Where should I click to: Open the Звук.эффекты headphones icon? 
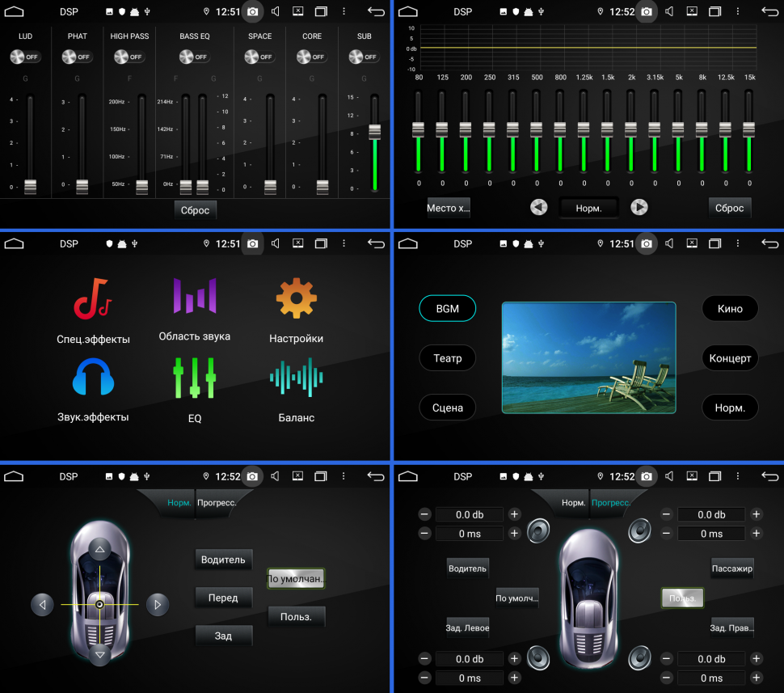(93, 378)
